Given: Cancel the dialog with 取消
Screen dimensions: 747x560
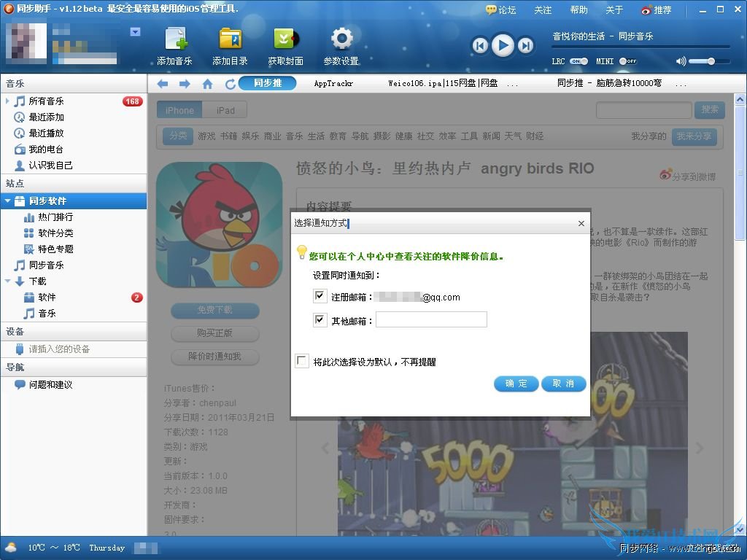Looking at the screenshot, I should 563,384.
